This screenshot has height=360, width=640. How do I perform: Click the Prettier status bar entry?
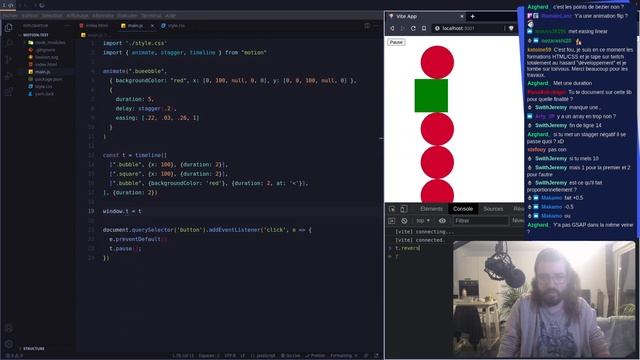click(x=316, y=356)
